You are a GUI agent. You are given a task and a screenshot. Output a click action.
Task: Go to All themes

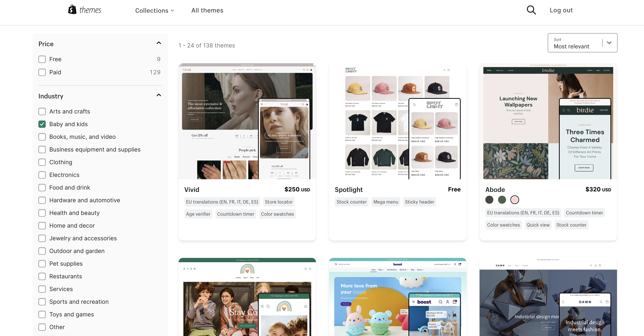207,11
